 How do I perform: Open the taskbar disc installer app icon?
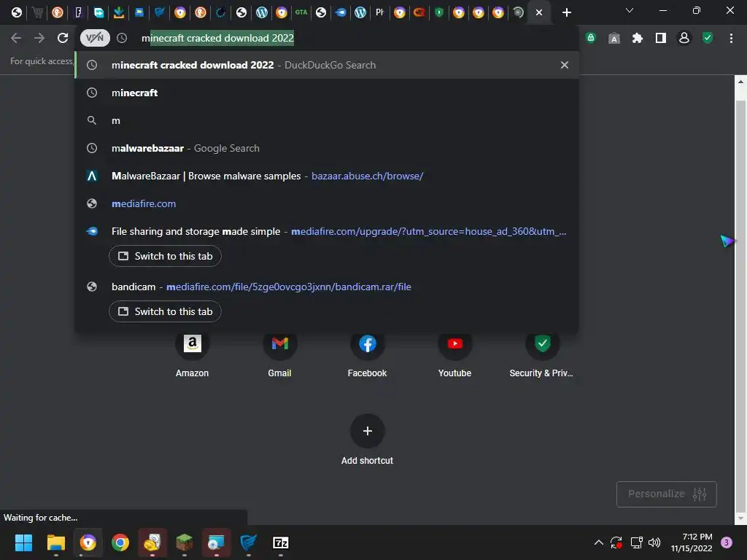pos(216,542)
